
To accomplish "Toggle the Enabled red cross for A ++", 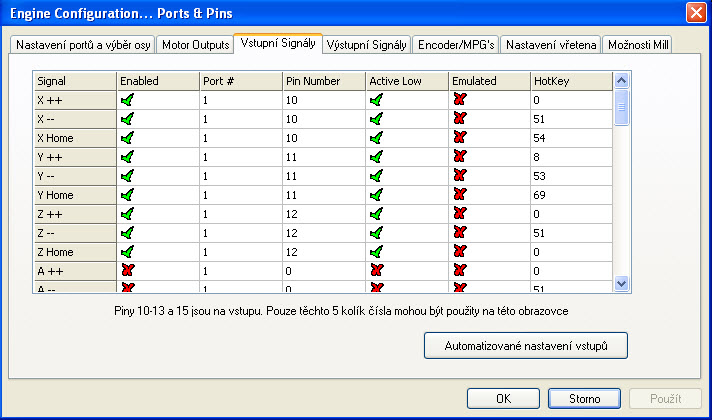I will (127, 271).
